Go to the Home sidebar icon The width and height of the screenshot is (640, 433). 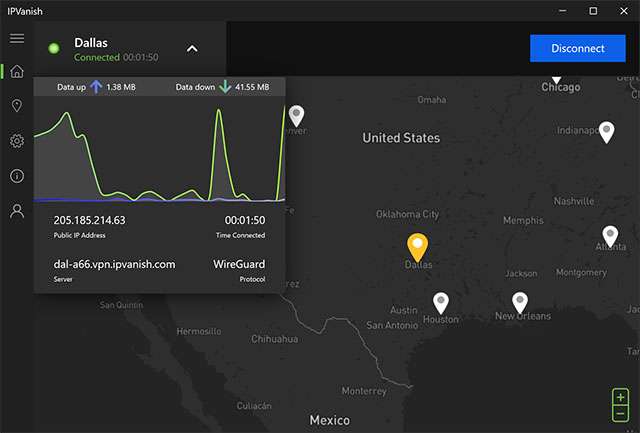click(x=17, y=71)
